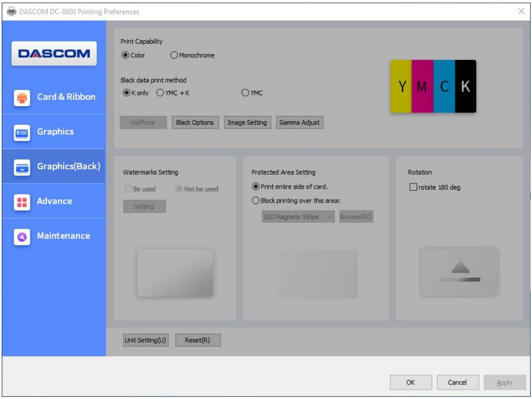Open the Card & Ribbon tab
The image size is (532, 399).
54,97
